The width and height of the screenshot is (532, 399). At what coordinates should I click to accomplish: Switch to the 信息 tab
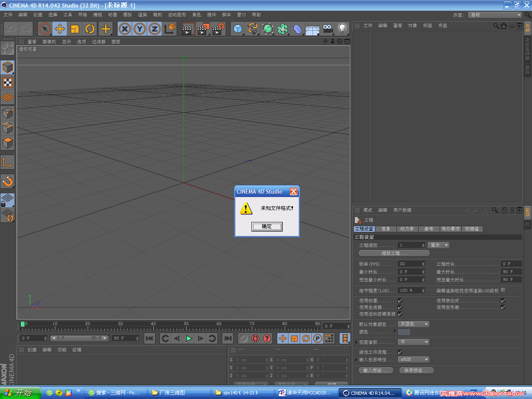click(386, 229)
